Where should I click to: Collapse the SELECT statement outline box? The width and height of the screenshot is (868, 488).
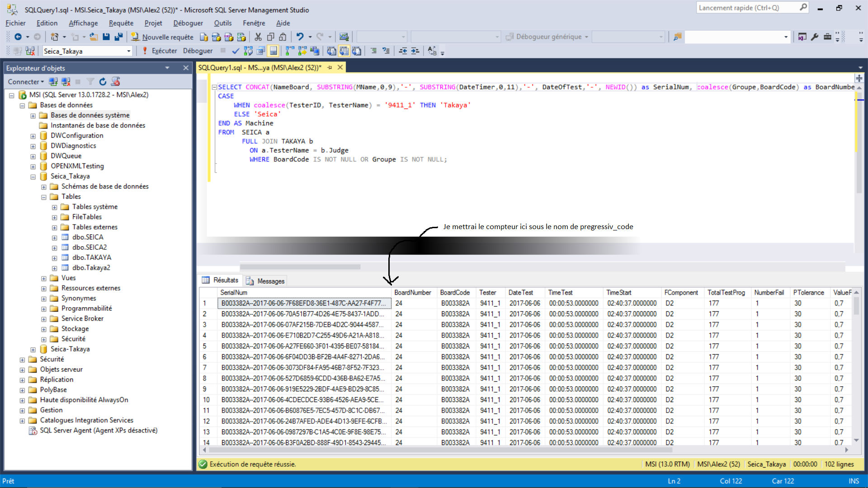point(214,87)
